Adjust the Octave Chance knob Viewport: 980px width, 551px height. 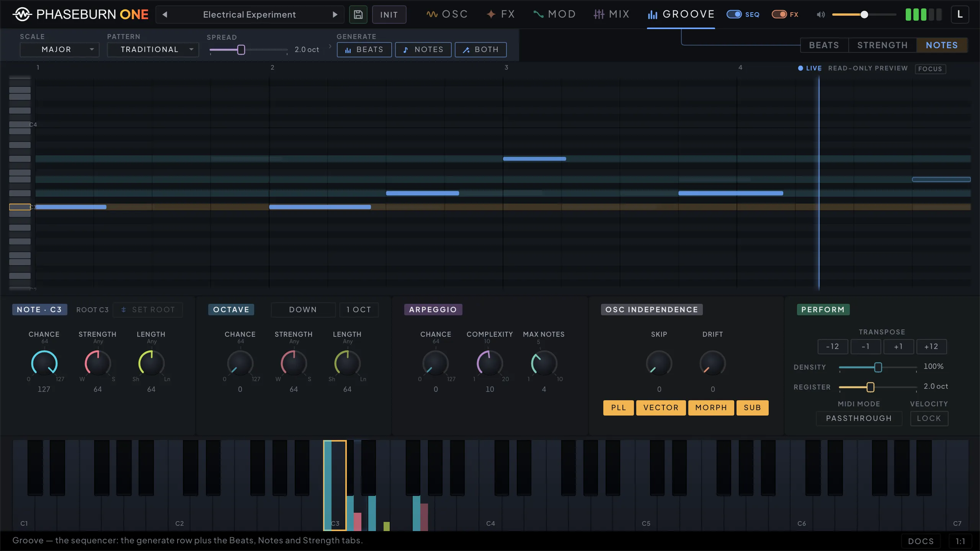click(x=240, y=363)
